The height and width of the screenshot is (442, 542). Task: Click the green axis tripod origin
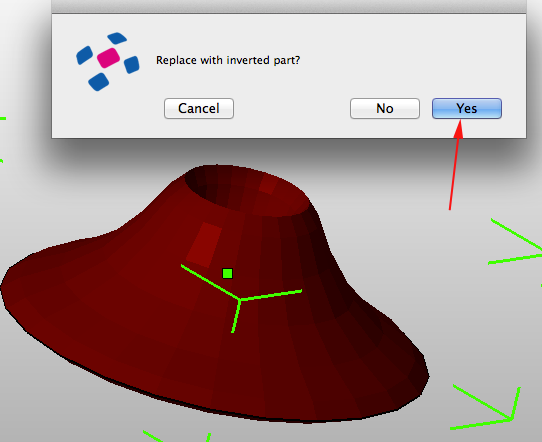coord(239,299)
